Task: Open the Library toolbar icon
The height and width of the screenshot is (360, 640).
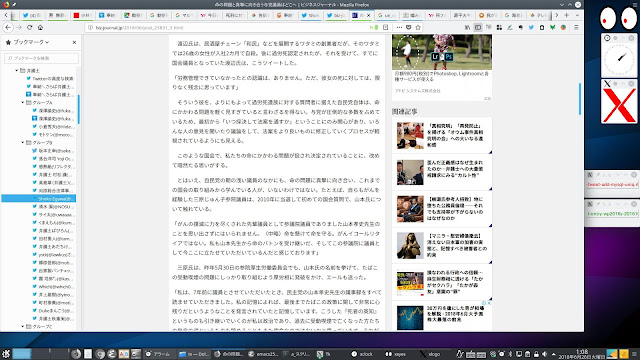Action: tap(467, 27)
